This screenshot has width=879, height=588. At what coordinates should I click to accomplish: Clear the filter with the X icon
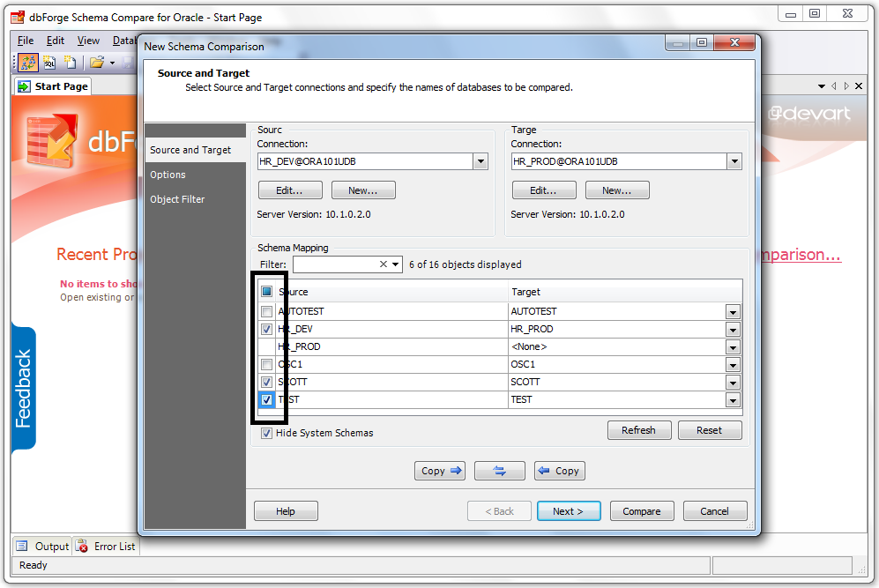[384, 264]
